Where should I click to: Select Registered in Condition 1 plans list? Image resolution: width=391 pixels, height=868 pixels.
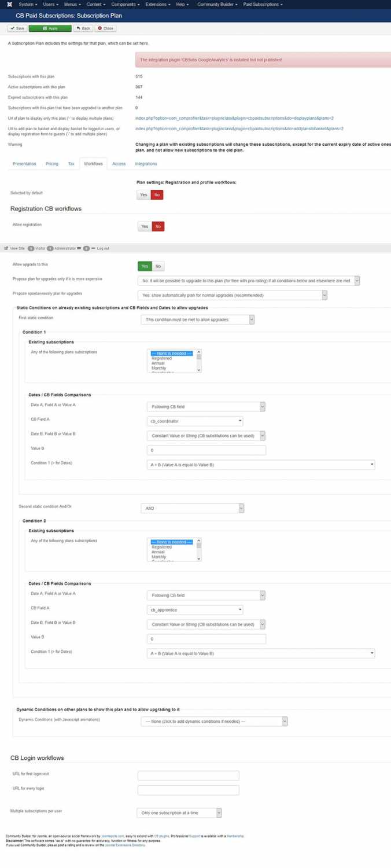click(x=161, y=358)
